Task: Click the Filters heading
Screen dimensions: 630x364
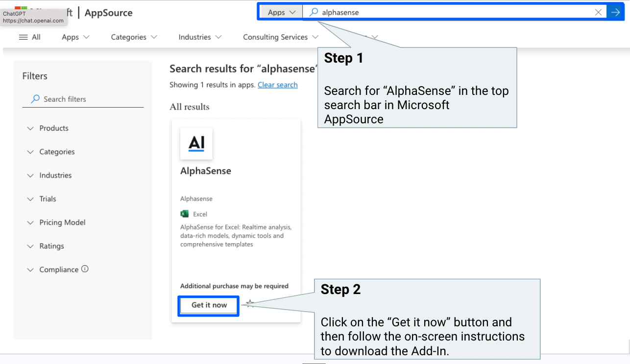Action: pos(35,76)
